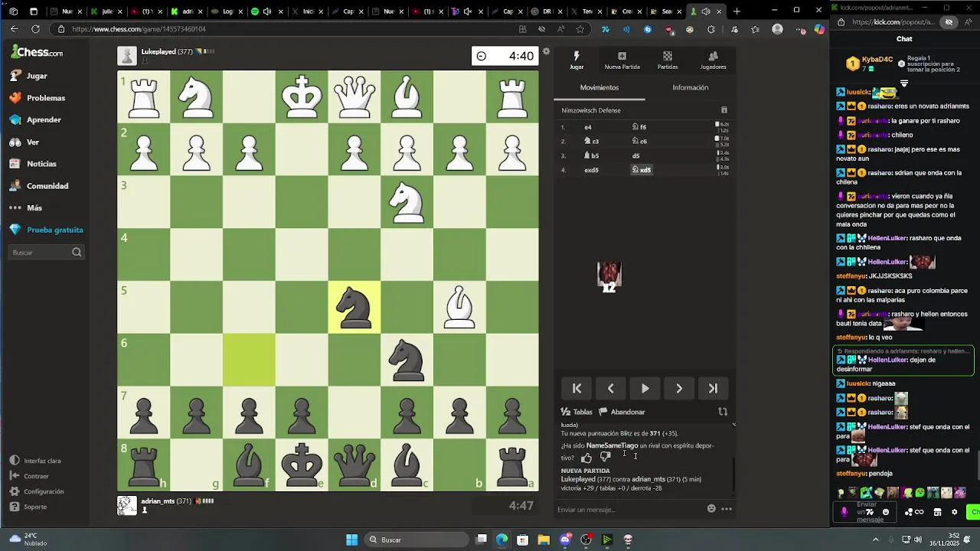Open Configuración in sidebar
Image resolution: width=980 pixels, height=551 pixels.
click(37, 491)
